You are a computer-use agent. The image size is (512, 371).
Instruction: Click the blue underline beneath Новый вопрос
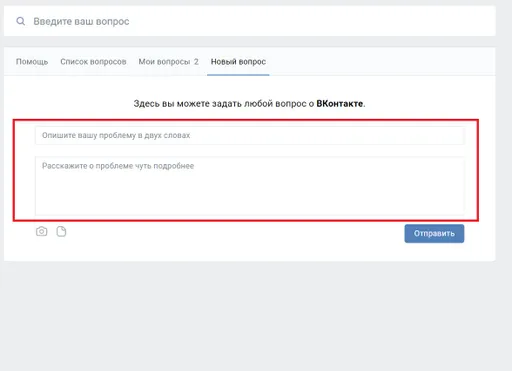[238, 75]
